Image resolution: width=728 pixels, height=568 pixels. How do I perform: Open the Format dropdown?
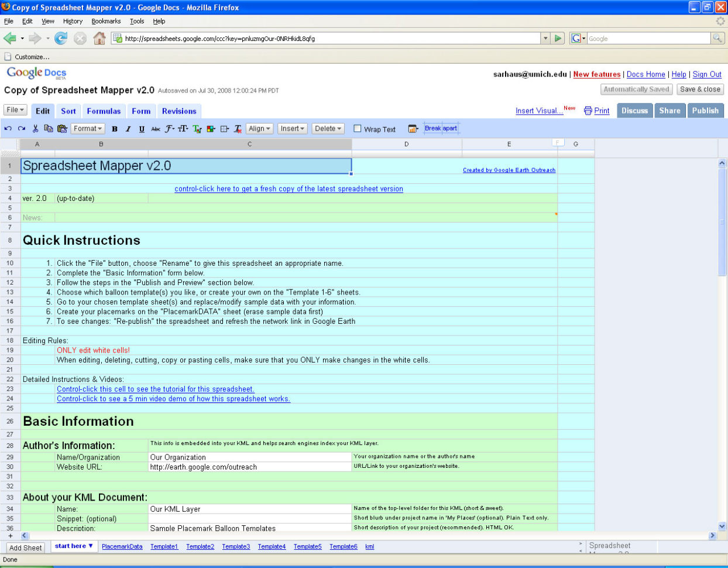coord(87,128)
